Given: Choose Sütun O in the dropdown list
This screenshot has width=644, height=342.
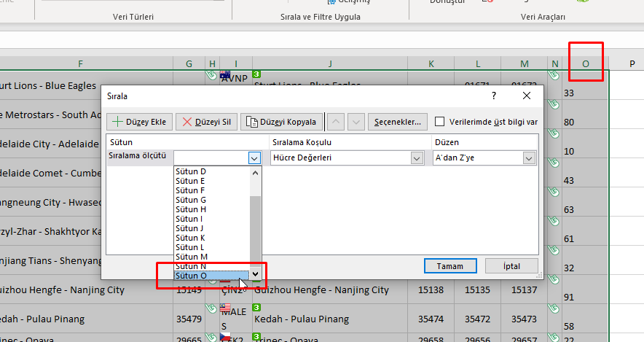Looking at the screenshot, I should click(x=211, y=276).
